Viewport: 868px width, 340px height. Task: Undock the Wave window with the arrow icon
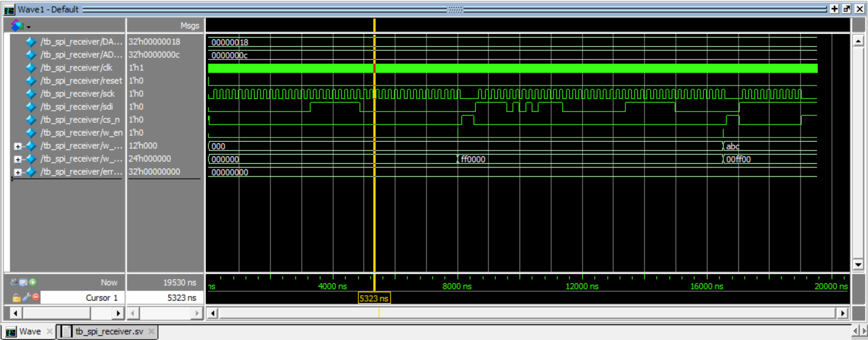(847, 9)
